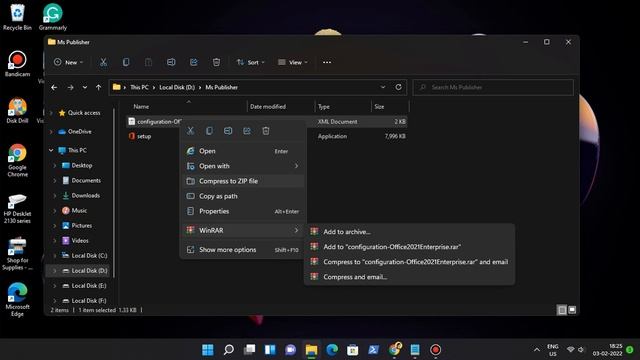Refresh the Ms Publisher folder view
Screen dimensions: 640x360
point(398,87)
